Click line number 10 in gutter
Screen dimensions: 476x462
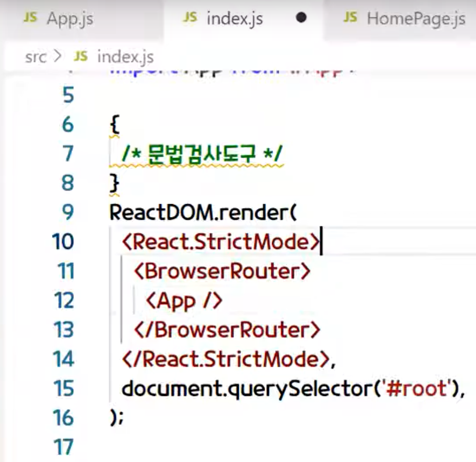click(63, 242)
